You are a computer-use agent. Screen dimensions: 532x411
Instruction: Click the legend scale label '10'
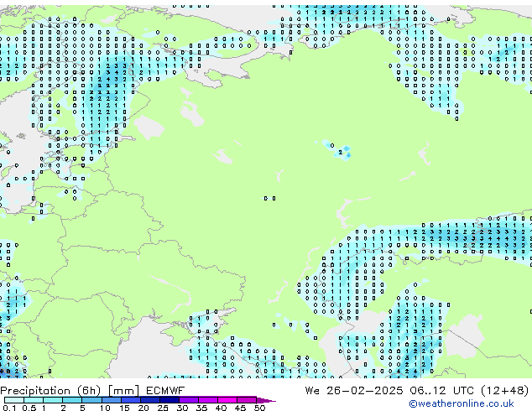coord(105,408)
